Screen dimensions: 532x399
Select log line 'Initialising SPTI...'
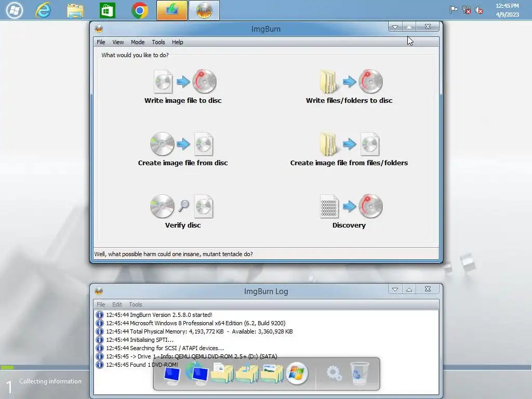(x=140, y=340)
